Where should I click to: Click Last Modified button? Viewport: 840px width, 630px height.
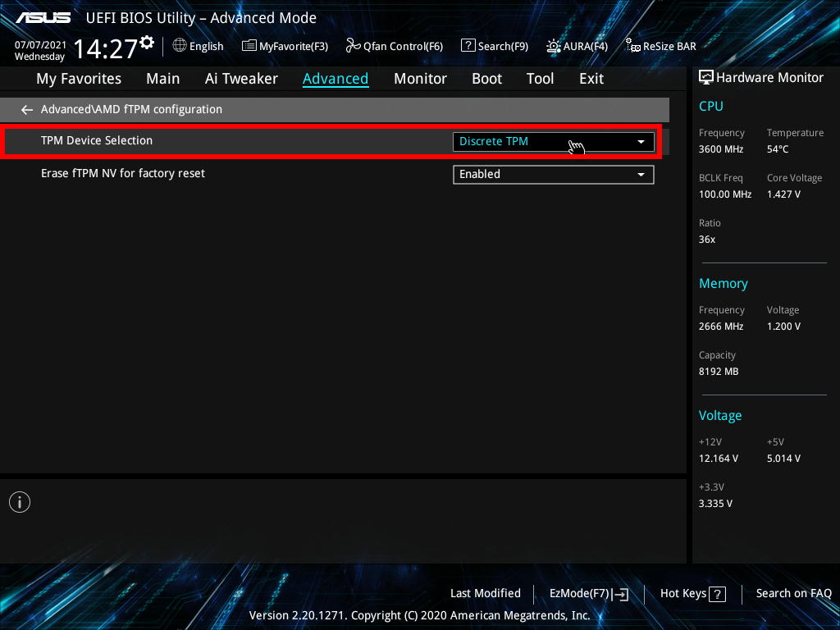point(486,594)
